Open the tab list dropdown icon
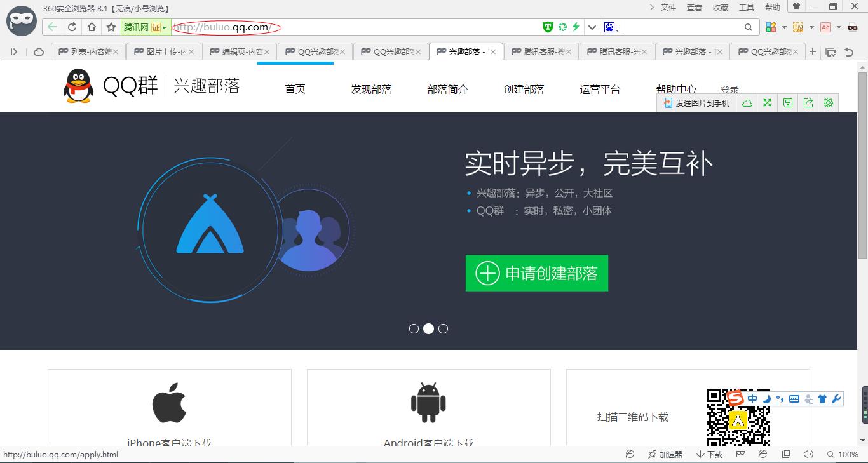This screenshot has width=868, height=463. (831, 52)
